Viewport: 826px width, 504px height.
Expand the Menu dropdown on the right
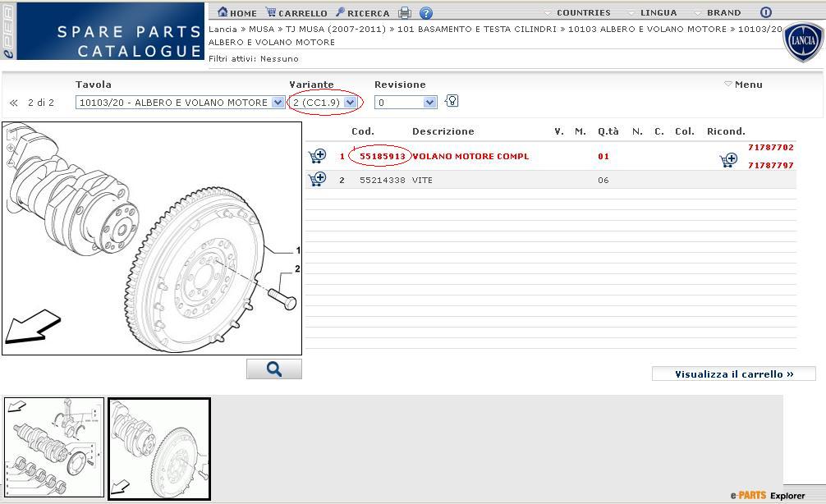744,85
